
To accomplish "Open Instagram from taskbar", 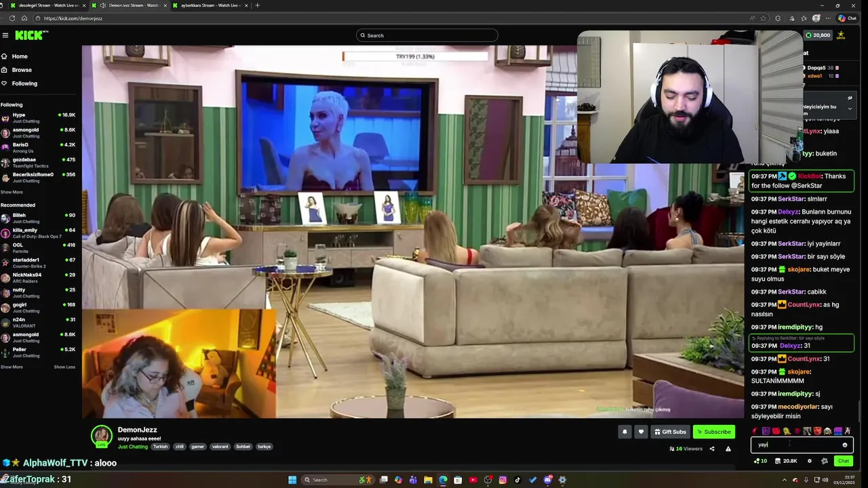I will [502, 480].
